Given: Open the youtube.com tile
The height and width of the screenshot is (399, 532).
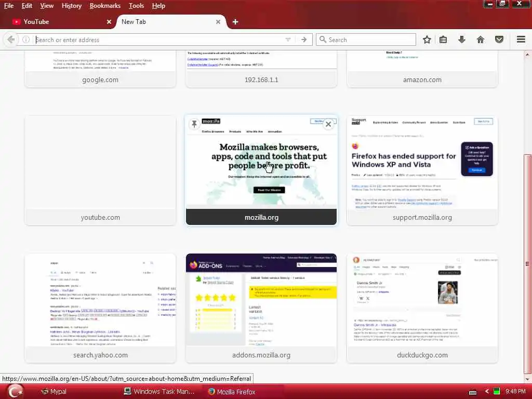Looking at the screenshot, I should (100, 170).
